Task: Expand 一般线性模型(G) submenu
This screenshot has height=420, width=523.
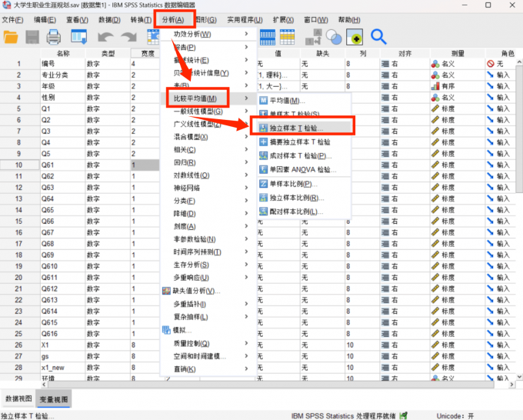Action: click(x=208, y=111)
